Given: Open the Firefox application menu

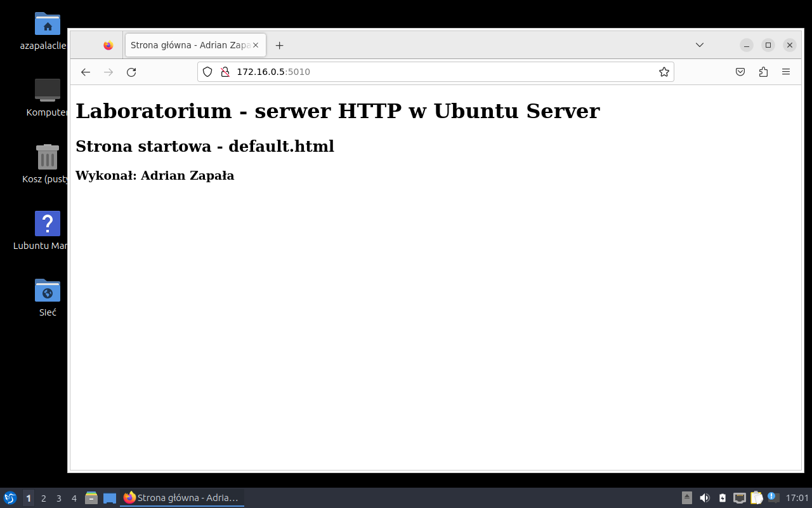Looking at the screenshot, I should (x=786, y=72).
